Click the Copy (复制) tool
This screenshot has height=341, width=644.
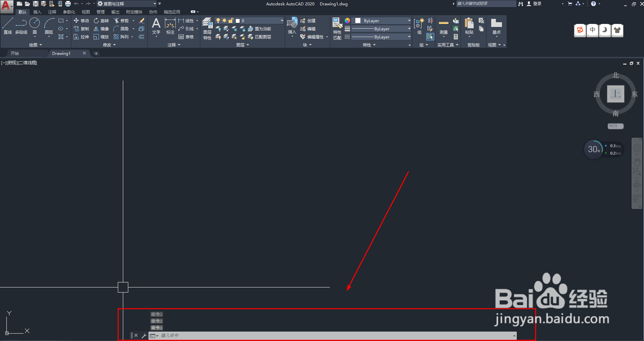81,29
